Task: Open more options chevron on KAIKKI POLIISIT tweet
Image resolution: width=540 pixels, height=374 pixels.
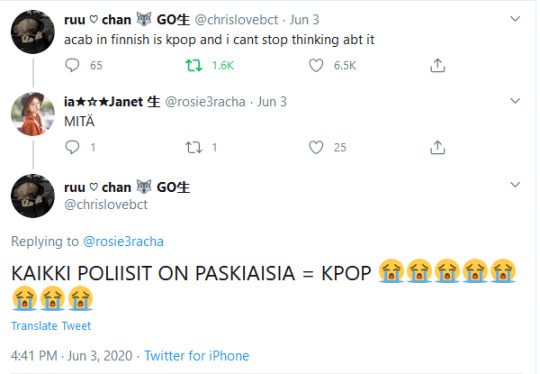Action: tap(515, 185)
